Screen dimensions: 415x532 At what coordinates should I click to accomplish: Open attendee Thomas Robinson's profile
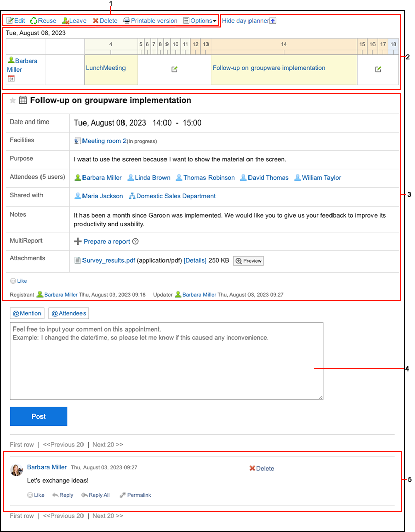click(209, 178)
